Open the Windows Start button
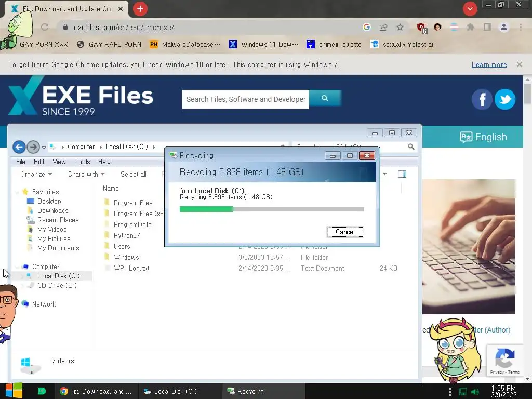532x399 pixels. click(x=14, y=391)
